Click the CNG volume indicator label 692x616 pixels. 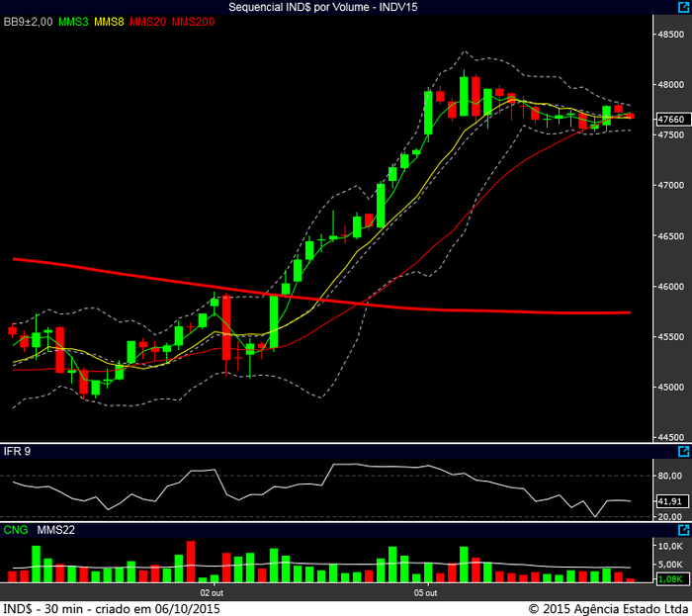[x=16, y=530]
